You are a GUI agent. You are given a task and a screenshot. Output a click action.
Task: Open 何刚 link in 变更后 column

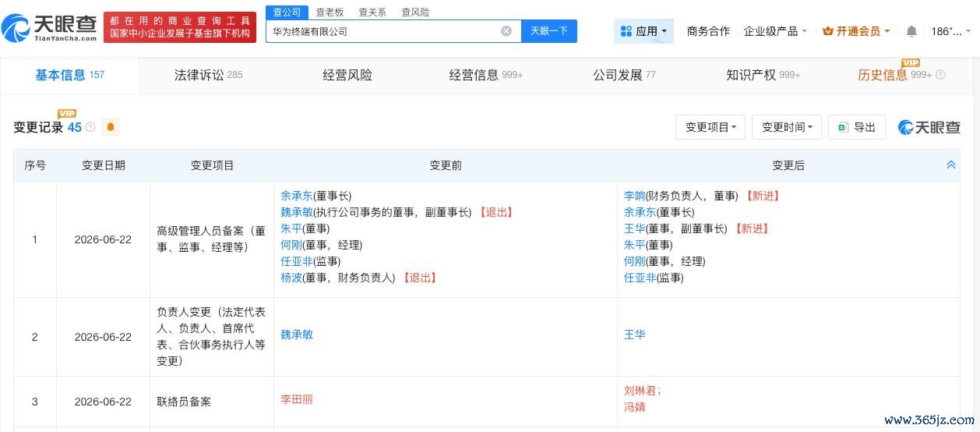pyautogui.click(x=635, y=261)
